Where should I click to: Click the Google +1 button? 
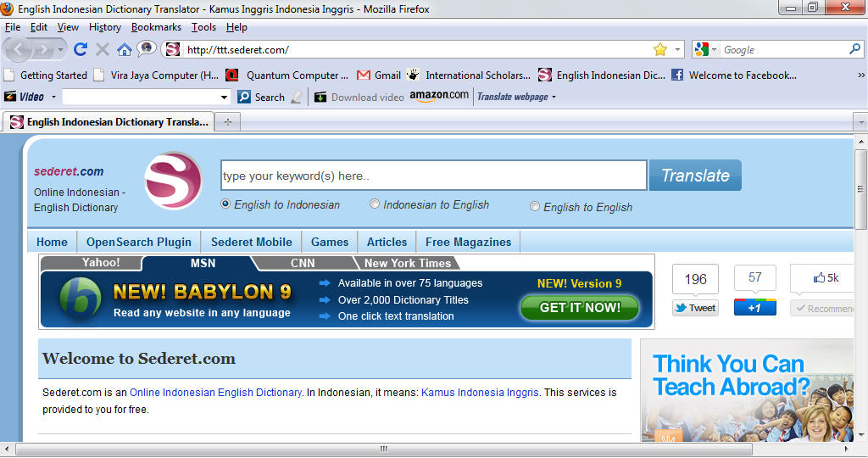point(755,307)
